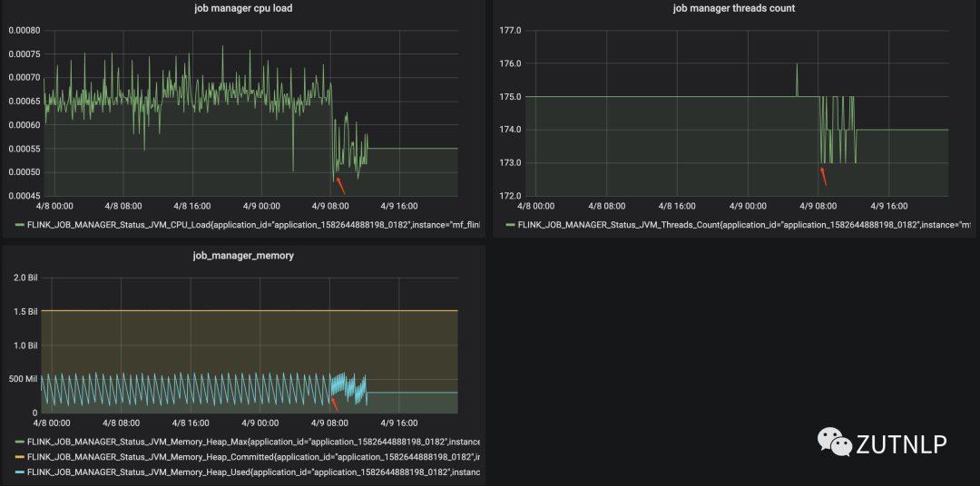This screenshot has height=486, width=980.
Task: Click the green CPU_Load legend color swatch
Action: (19, 224)
